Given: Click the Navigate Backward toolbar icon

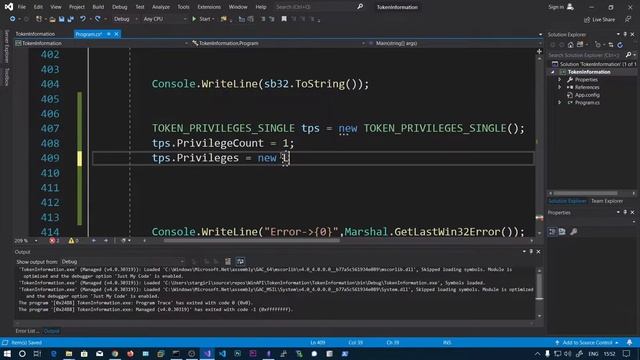Looking at the screenshot, I should click(12, 19).
